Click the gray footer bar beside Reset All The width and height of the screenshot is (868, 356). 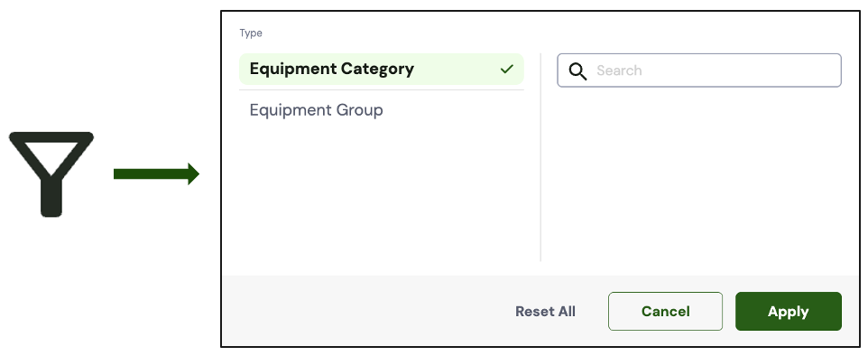tap(365, 311)
